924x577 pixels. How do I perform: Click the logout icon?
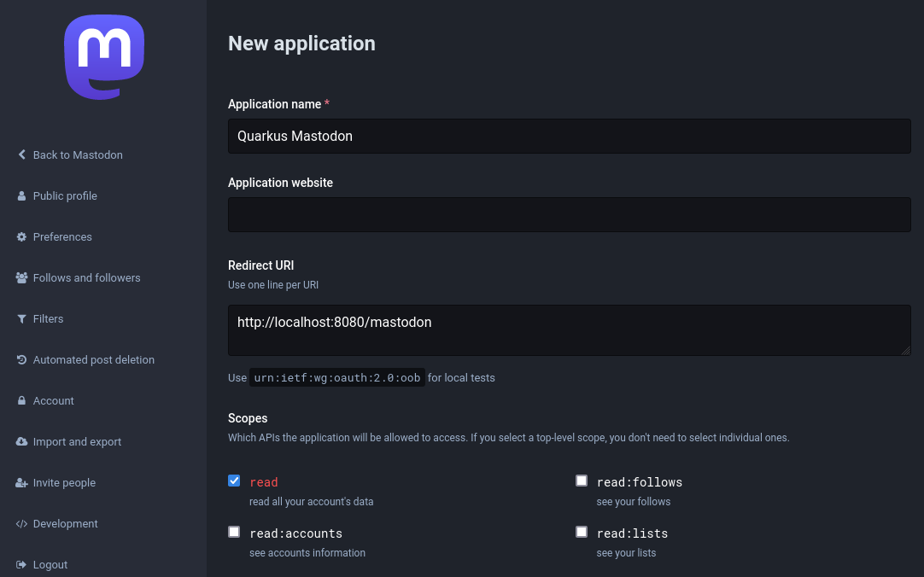[x=22, y=565]
